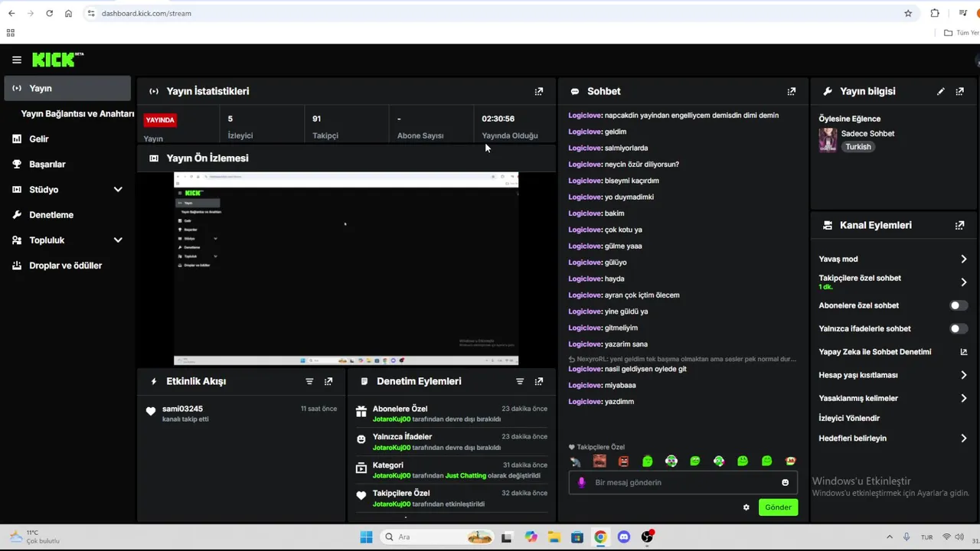Click the Windows taskbar search box
This screenshot has width=980, height=551.
point(436,537)
